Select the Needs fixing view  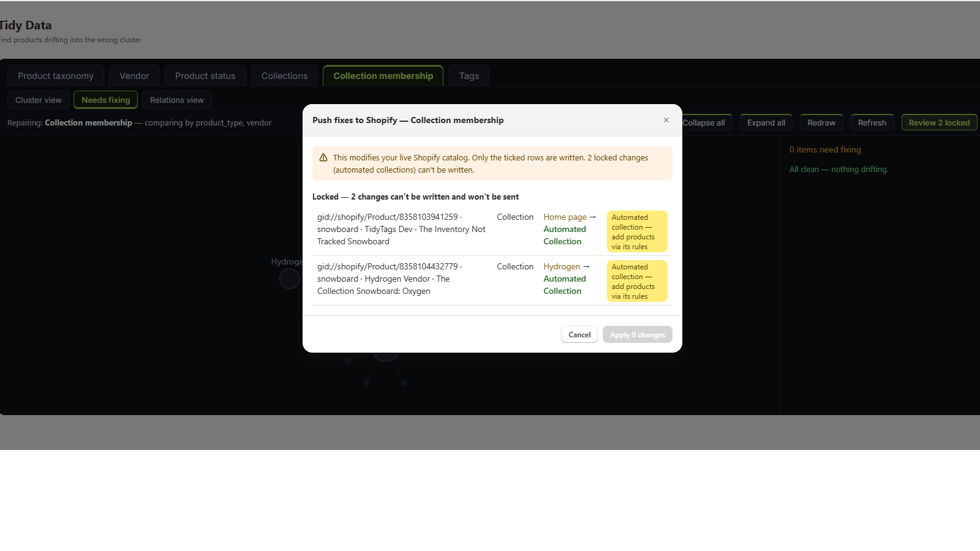click(106, 100)
